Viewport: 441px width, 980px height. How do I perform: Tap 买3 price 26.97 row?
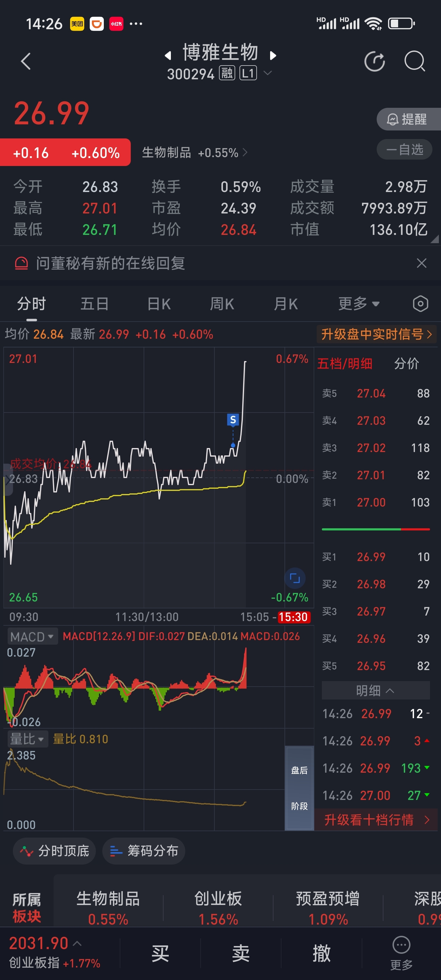[x=376, y=611]
